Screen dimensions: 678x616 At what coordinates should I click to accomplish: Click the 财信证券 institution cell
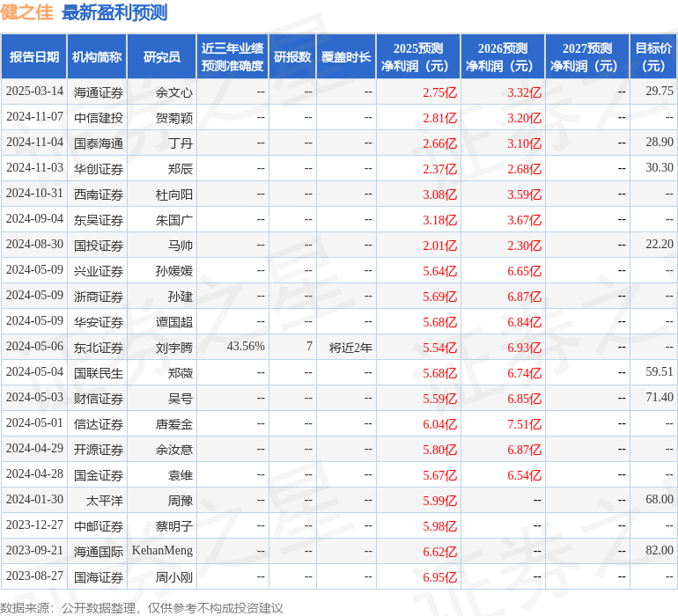pyautogui.click(x=99, y=398)
